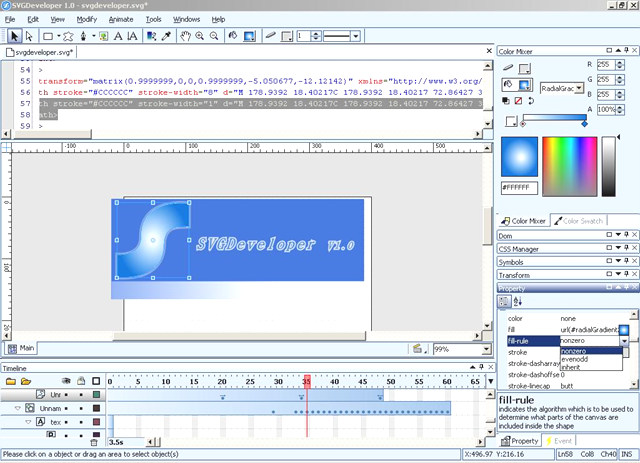Open the RadialGradient fill type dropdown
The image size is (640, 463).
579,88
